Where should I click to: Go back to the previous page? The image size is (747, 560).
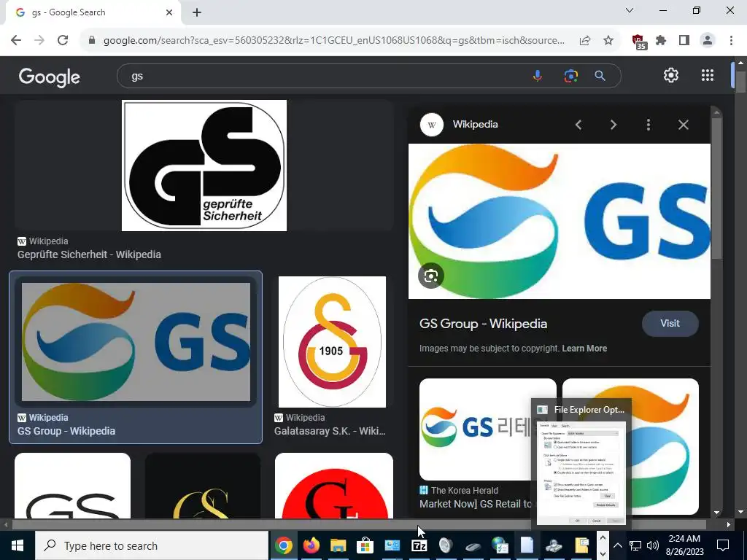(x=16, y=41)
